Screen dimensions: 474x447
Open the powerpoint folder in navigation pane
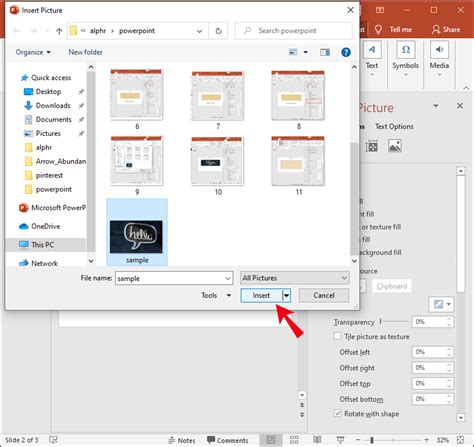tap(48, 189)
